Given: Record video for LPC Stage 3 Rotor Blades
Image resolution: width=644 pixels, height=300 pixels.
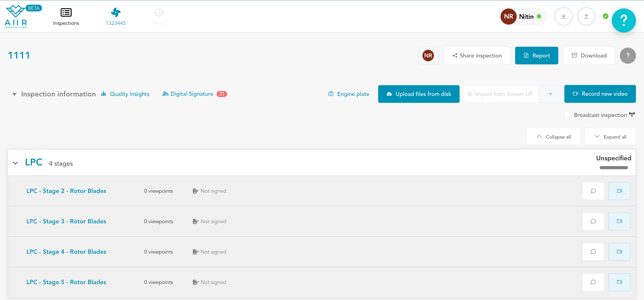Looking at the screenshot, I should pos(619,221).
